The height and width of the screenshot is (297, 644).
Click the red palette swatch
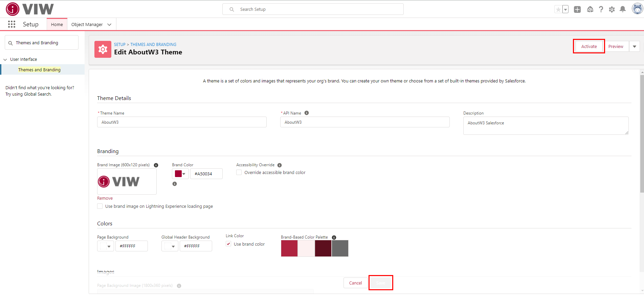(289, 248)
